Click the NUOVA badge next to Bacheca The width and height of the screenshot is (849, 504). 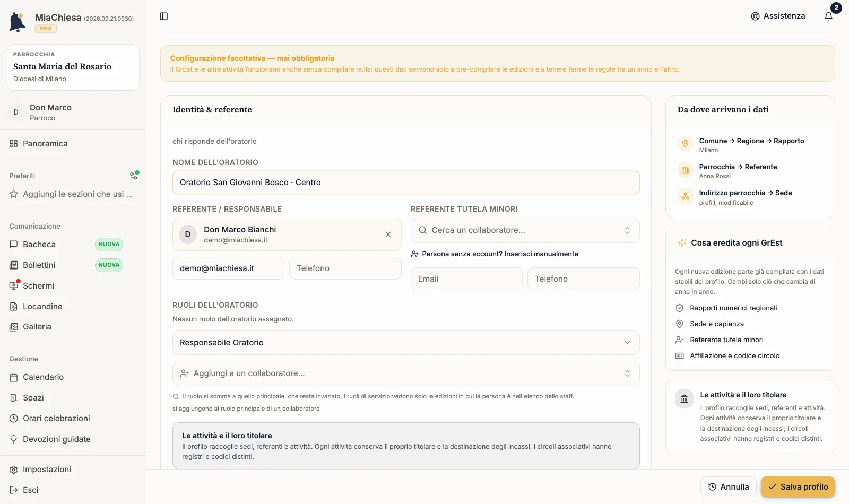pyautogui.click(x=109, y=245)
